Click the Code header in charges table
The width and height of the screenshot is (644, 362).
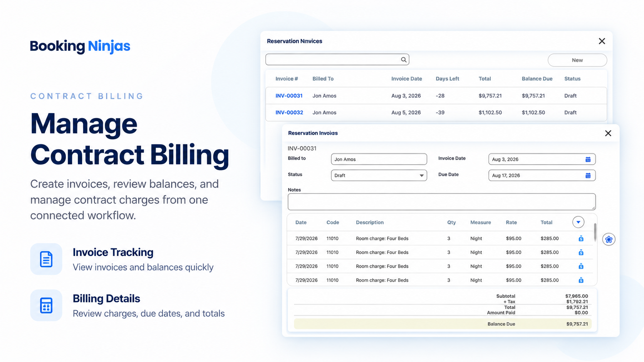click(x=332, y=222)
